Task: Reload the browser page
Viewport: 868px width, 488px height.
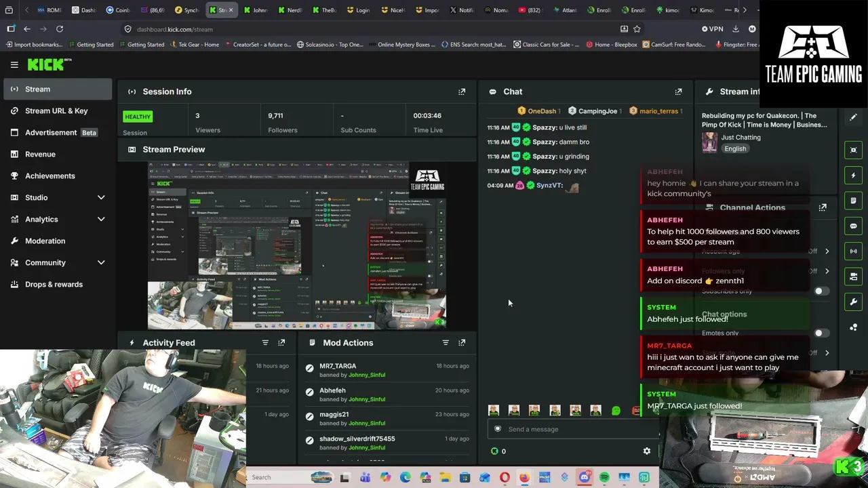Action: tap(60, 29)
